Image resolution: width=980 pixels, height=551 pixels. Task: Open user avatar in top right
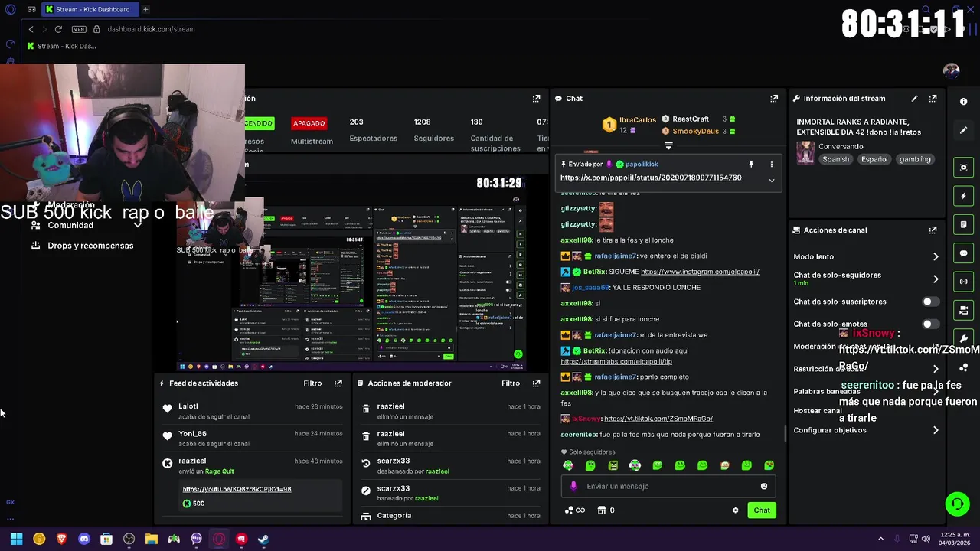(x=952, y=70)
